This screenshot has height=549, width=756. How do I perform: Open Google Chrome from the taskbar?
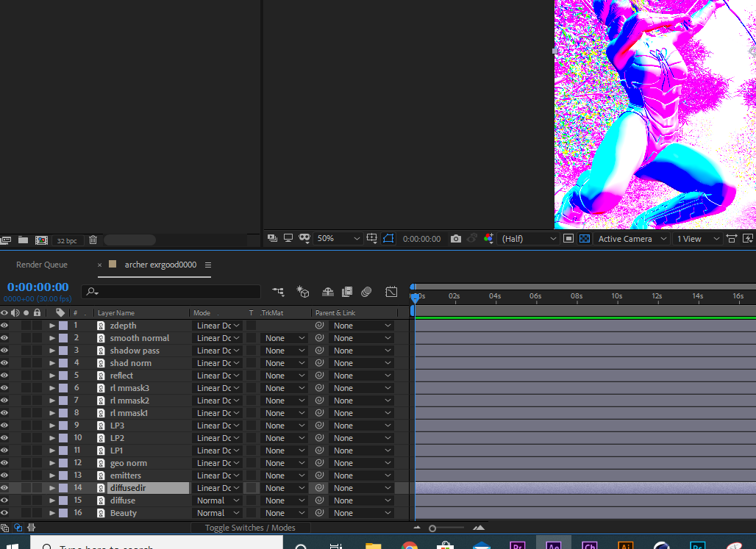coord(410,545)
